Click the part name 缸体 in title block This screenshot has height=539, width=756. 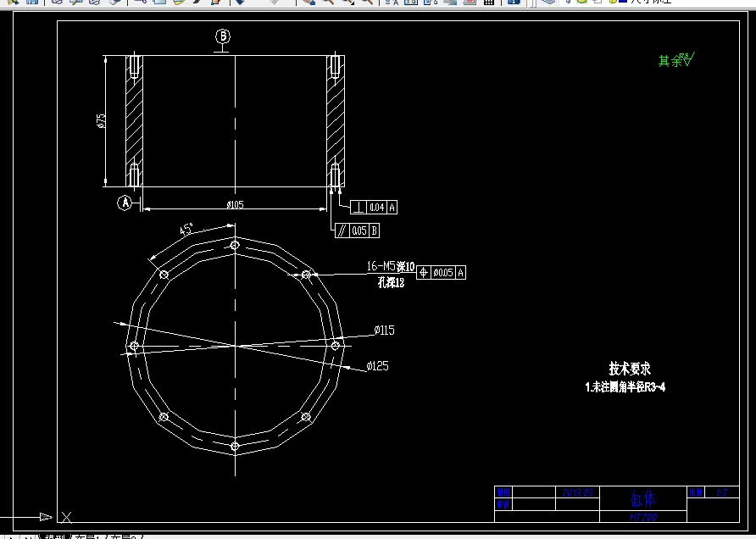point(643,499)
